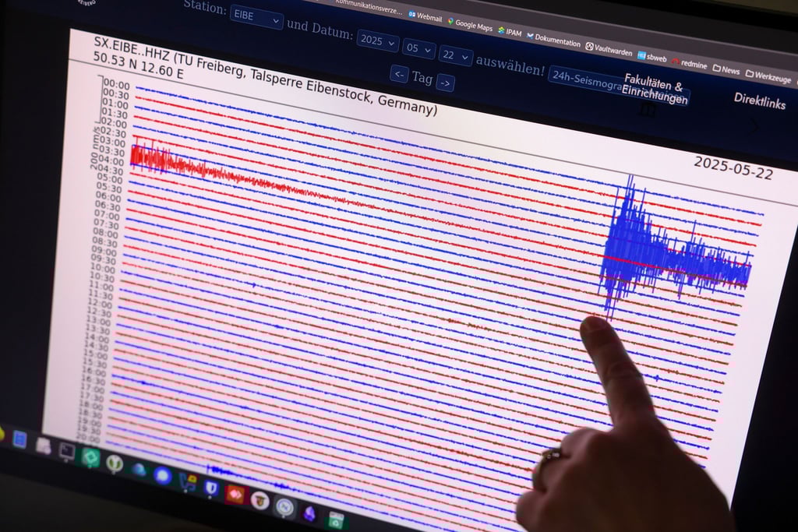Click the red diamond taskbar icon

(x=235, y=494)
